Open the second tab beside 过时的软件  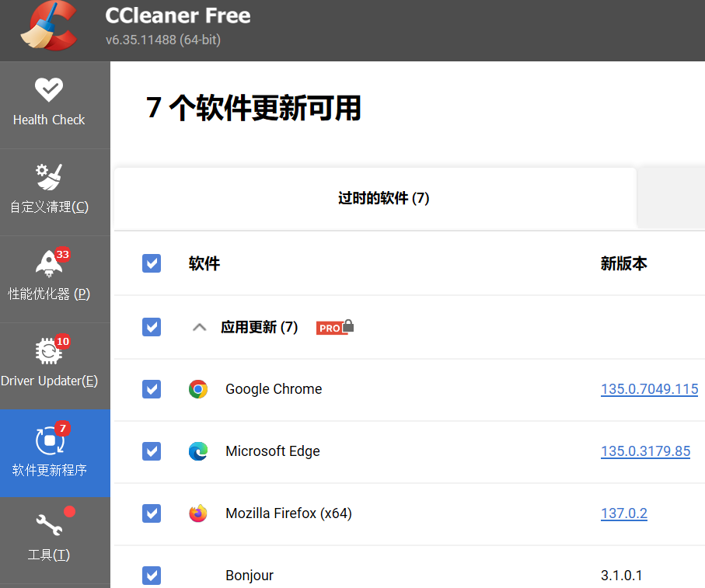click(x=672, y=198)
